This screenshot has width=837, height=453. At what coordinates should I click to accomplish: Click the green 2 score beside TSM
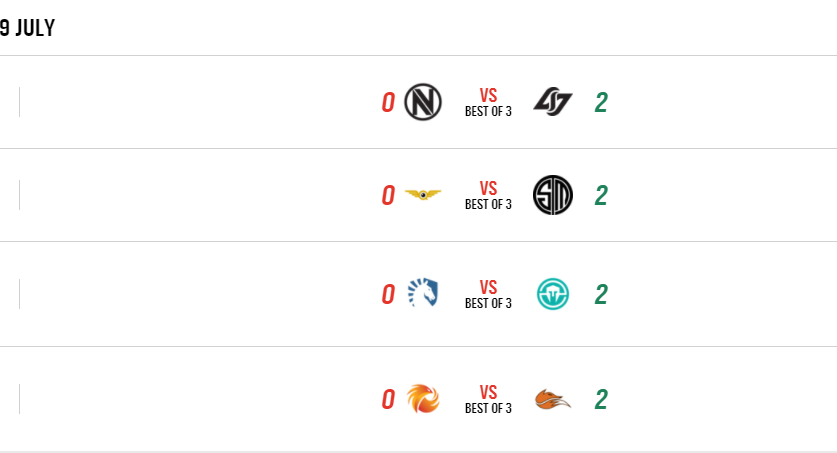[601, 195]
